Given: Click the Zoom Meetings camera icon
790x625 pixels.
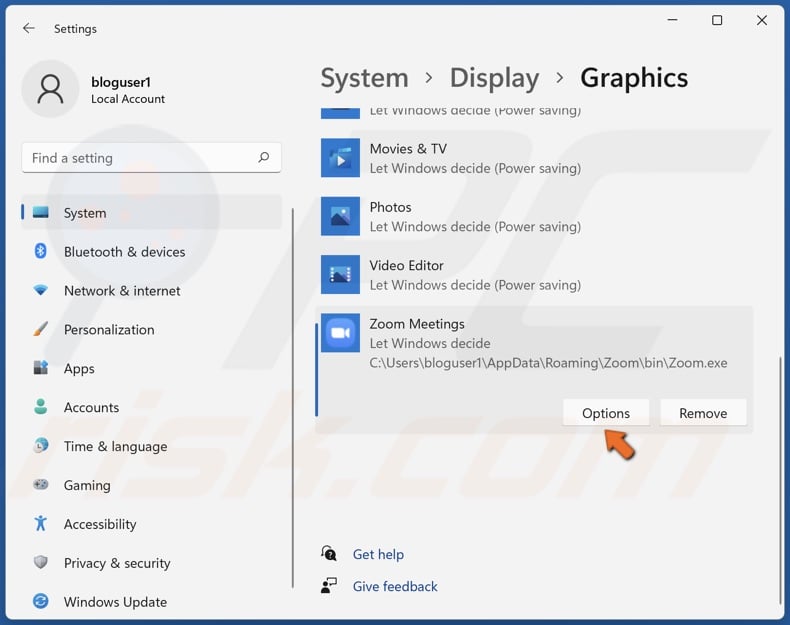Looking at the screenshot, I should [x=340, y=333].
